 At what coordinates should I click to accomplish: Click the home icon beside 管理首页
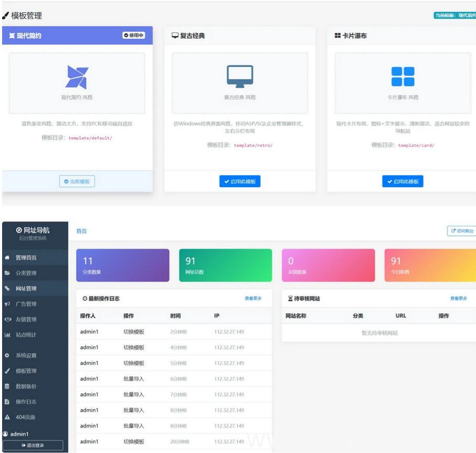point(7,258)
